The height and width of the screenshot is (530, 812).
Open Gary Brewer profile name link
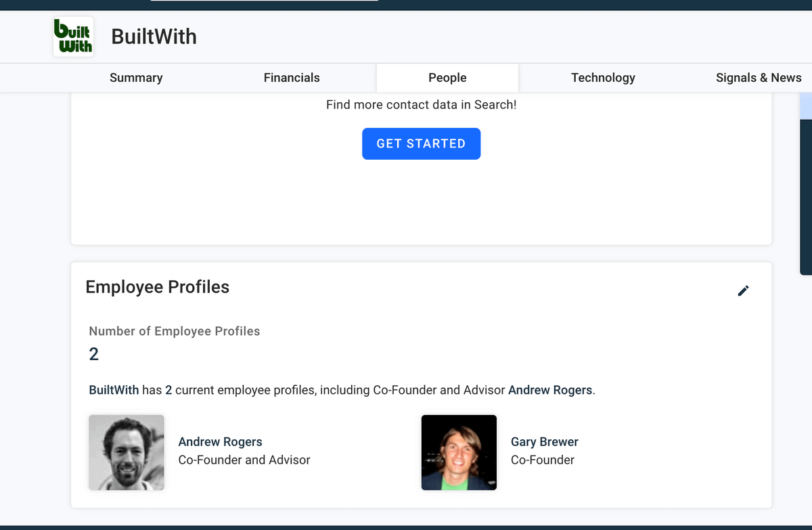click(545, 442)
